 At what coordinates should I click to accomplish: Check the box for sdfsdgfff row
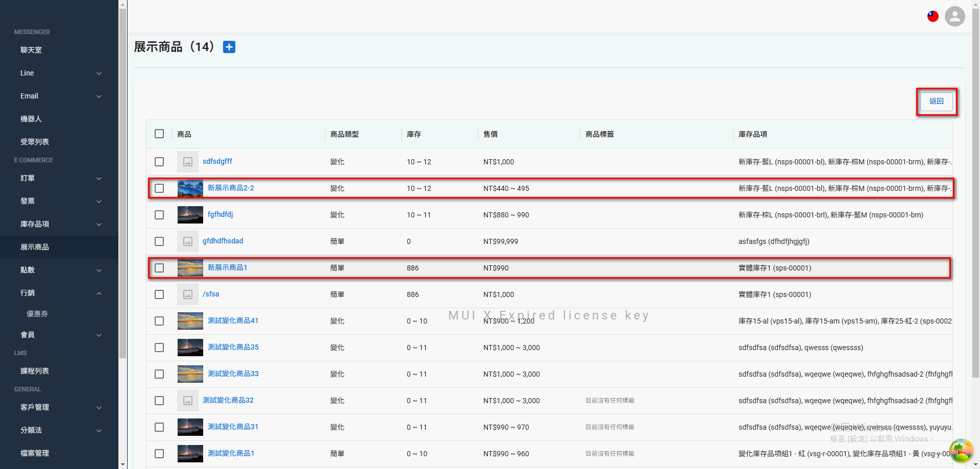159,162
